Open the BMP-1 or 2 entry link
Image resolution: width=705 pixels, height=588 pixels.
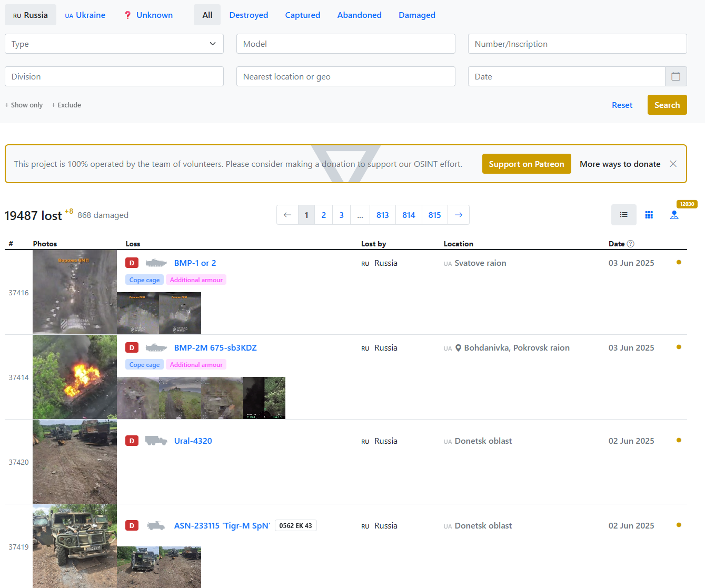point(195,263)
